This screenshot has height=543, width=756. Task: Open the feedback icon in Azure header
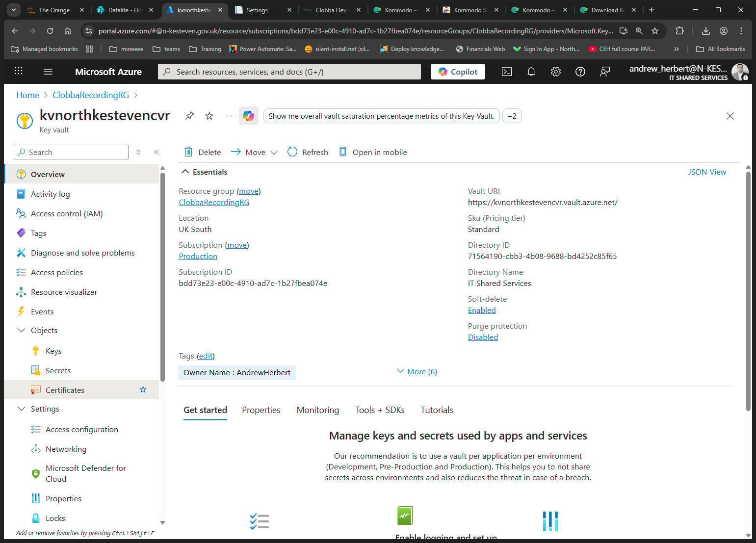click(605, 72)
